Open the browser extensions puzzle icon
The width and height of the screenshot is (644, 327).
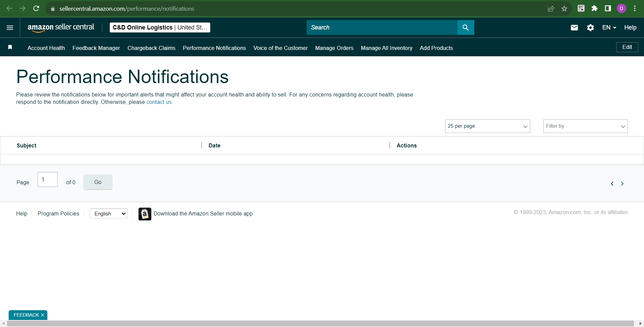click(595, 8)
